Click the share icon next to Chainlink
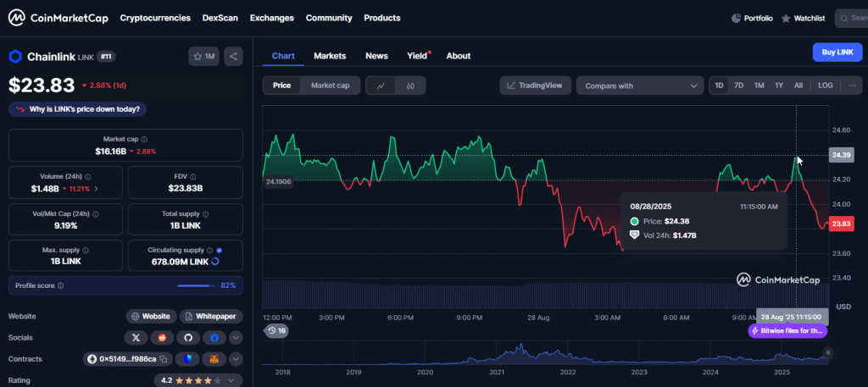 [x=234, y=57]
